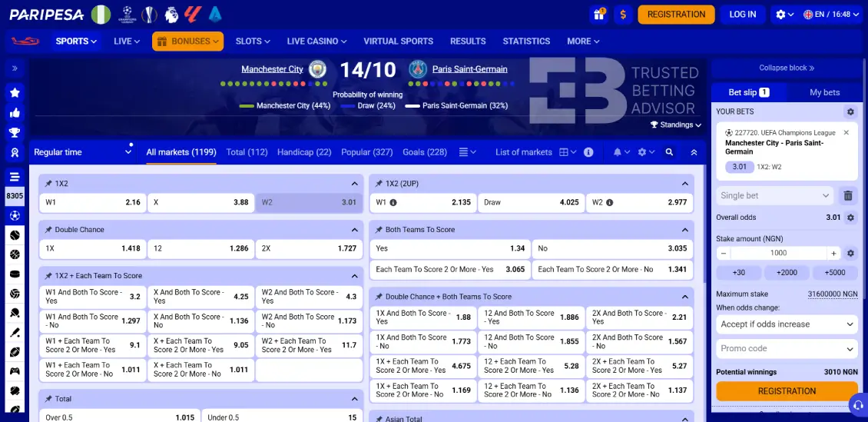This screenshot has height=422, width=868.
Task: Switch to Handicap (22) tab
Action: (304, 151)
